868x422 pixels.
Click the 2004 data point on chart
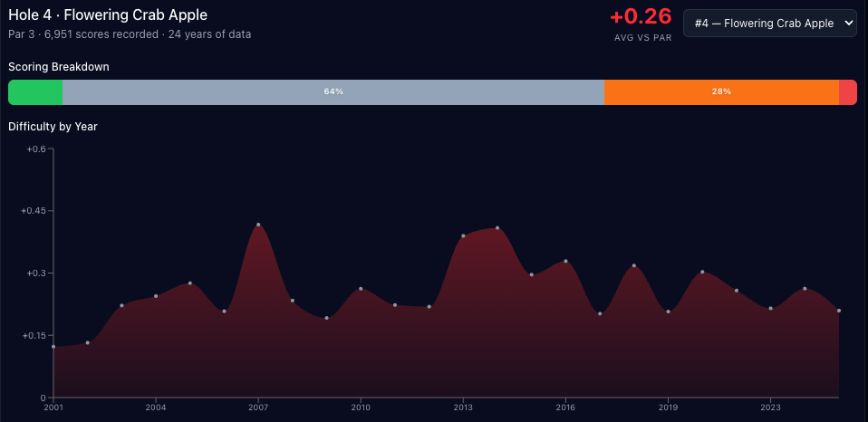pos(156,296)
